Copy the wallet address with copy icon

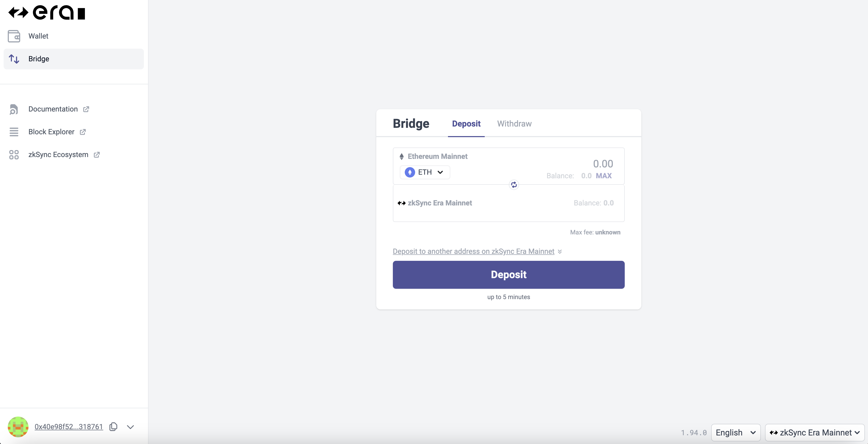[114, 427]
